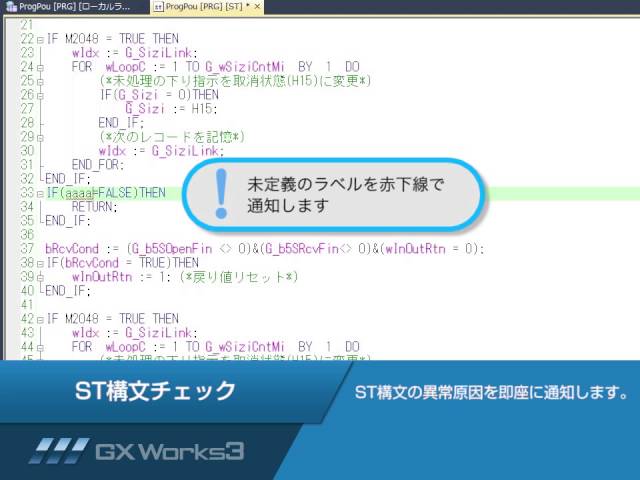The width and height of the screenshot is (640, 480).
Task: Click the undefined label 'aaaa' underlined in line 33
Action: click(80, 193)
